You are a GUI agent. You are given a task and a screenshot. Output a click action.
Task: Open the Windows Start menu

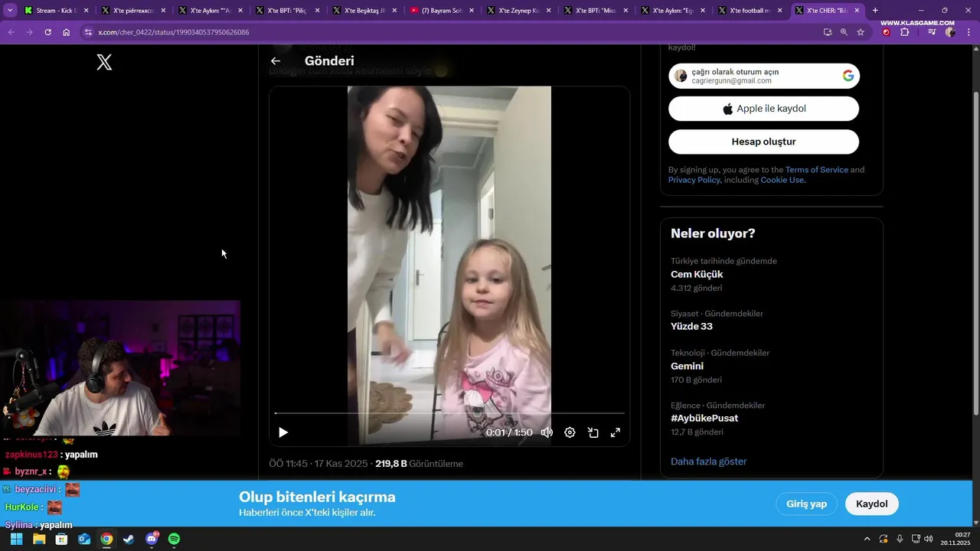point(16,539)
